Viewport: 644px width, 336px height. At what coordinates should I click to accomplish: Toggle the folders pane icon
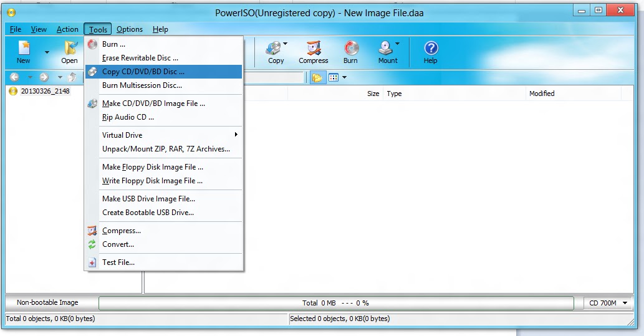point(317,78)
